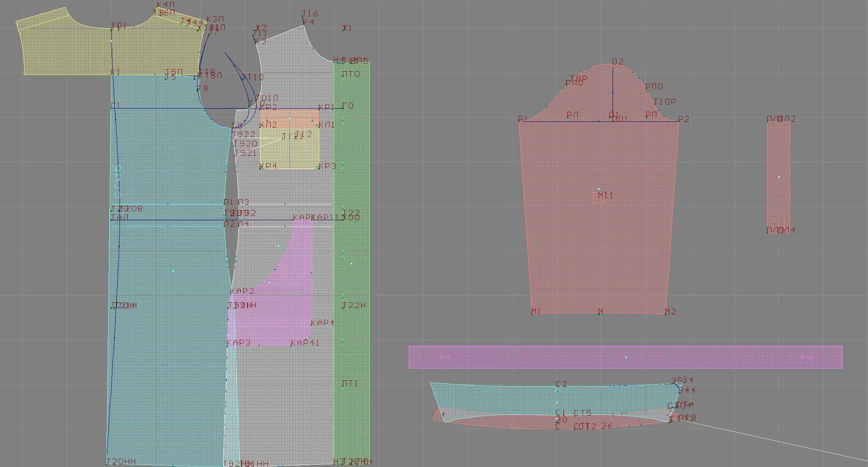This screenshot has height=467, width=868.
Task: Select the M11 square marker on sleeve
Action: (599, 198)
